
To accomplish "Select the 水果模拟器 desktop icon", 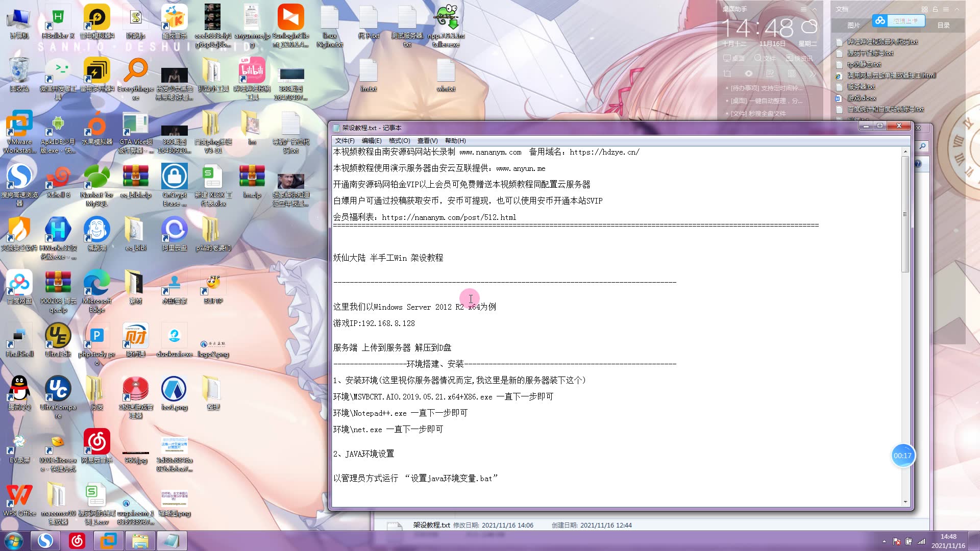I will (x=97, y=128).
